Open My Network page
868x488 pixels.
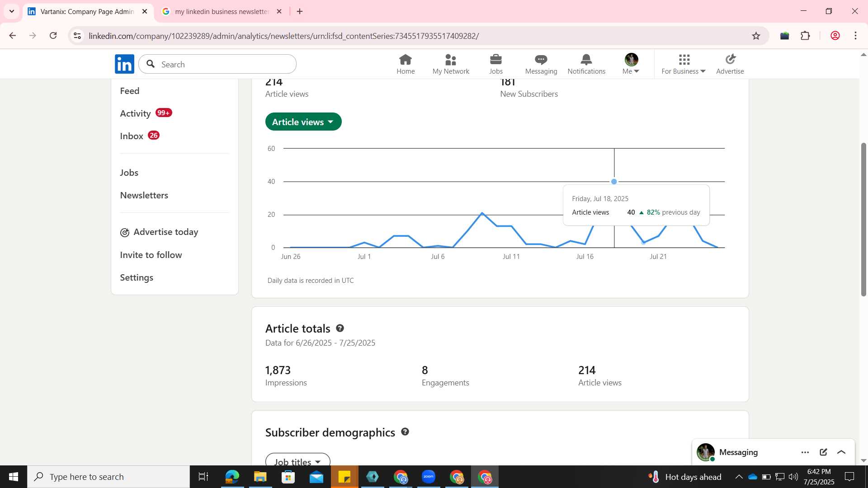coord(451,64)
